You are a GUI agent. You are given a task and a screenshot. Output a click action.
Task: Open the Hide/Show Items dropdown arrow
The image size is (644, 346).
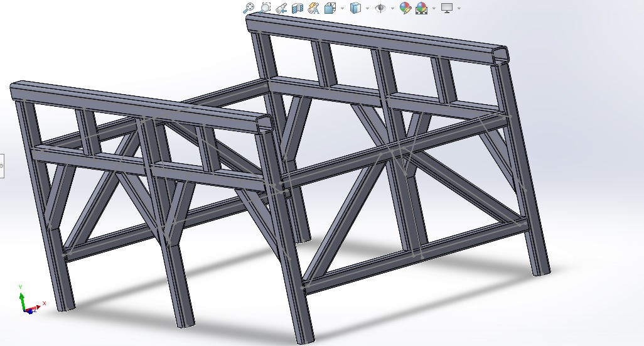click(392, 9)
